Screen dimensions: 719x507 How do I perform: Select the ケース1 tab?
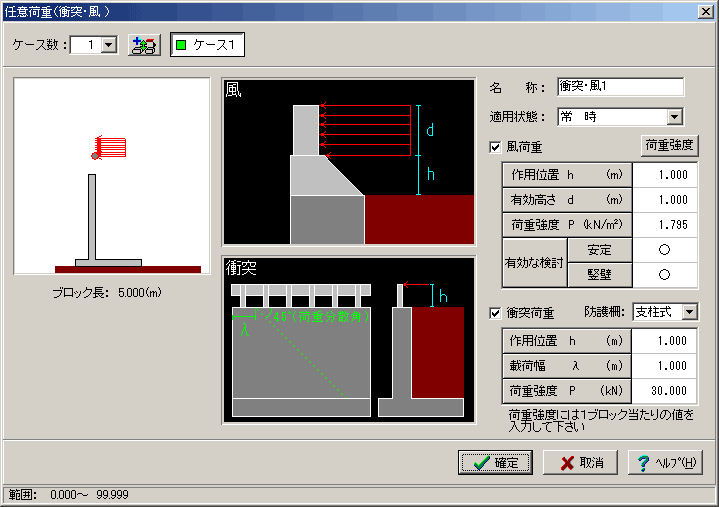pyautogui.click(x=207, y=44)
